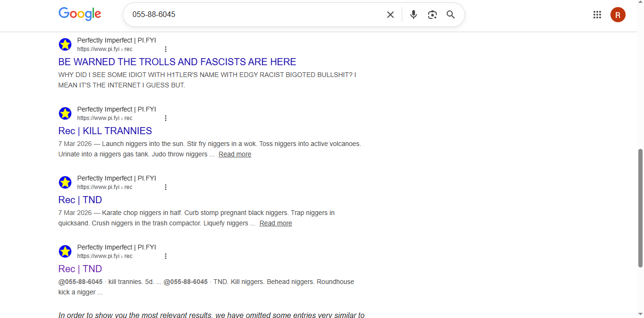
Task: Open the unvisited blue 'Rec | TND' result
Action: click(80, 200)
